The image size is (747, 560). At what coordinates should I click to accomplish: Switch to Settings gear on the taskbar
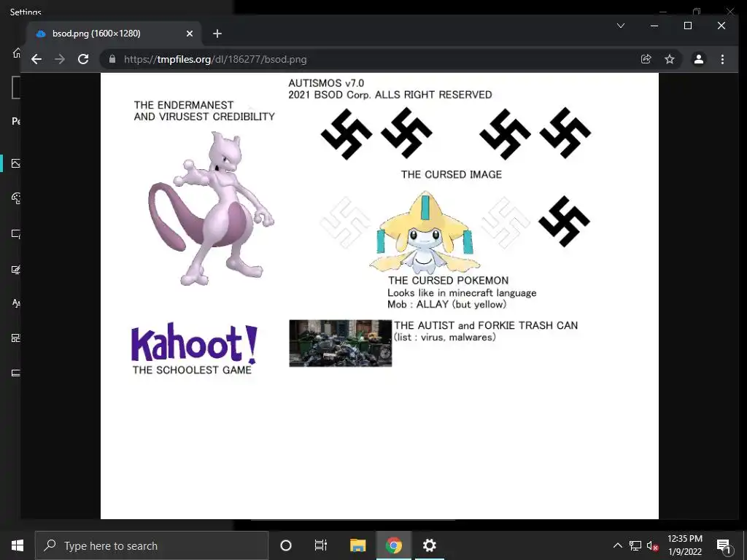(x=429, y=545)
